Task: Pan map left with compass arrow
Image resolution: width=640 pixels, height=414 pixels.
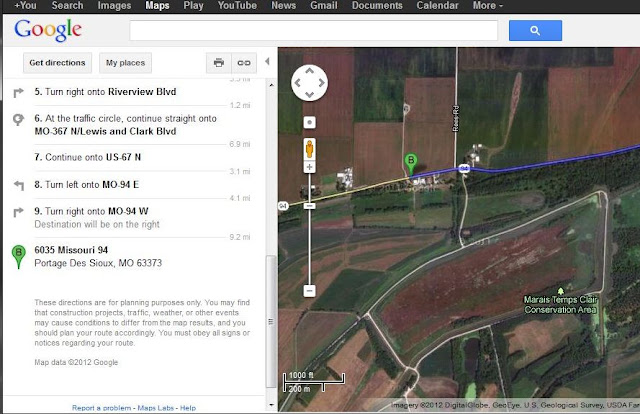Action: coord(298,83)
